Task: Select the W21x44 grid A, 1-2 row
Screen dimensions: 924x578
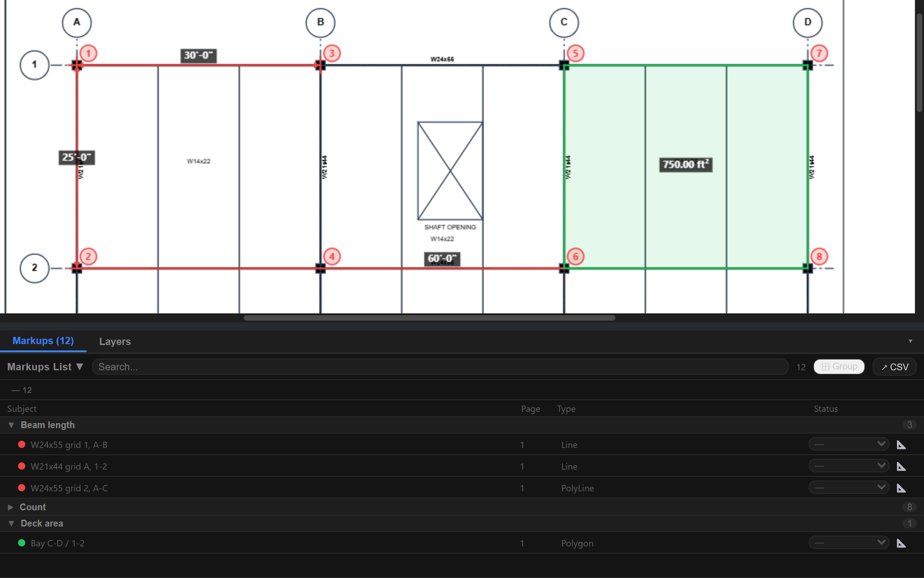Action: pyautogui.click(x=462, y=466)
